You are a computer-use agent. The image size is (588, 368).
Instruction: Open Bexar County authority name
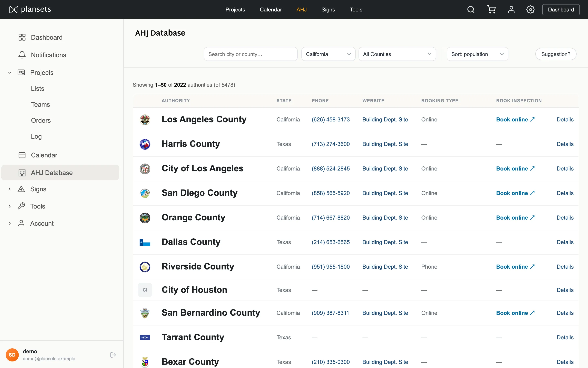190,362
